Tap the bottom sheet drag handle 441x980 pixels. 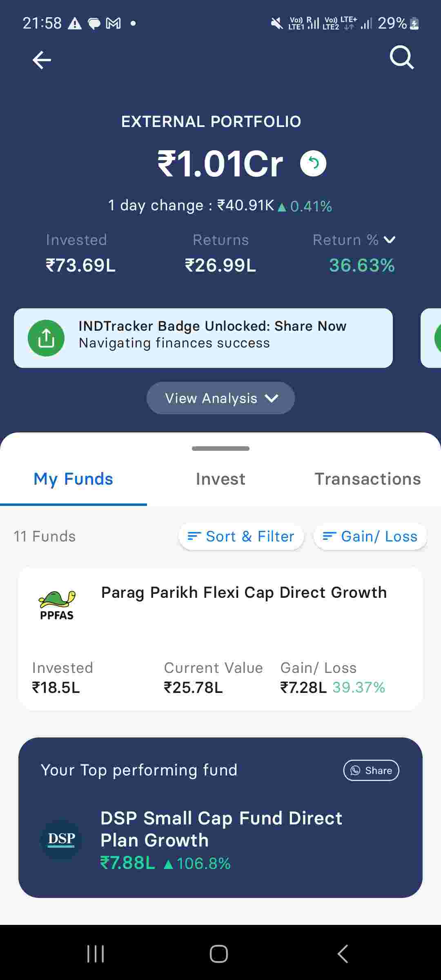coord(220,448)
